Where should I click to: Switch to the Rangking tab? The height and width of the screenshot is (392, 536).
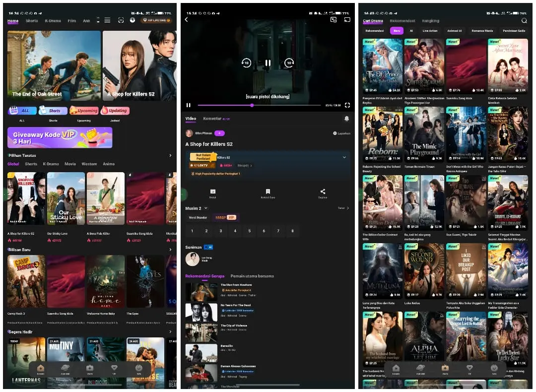tap(431, 21)
